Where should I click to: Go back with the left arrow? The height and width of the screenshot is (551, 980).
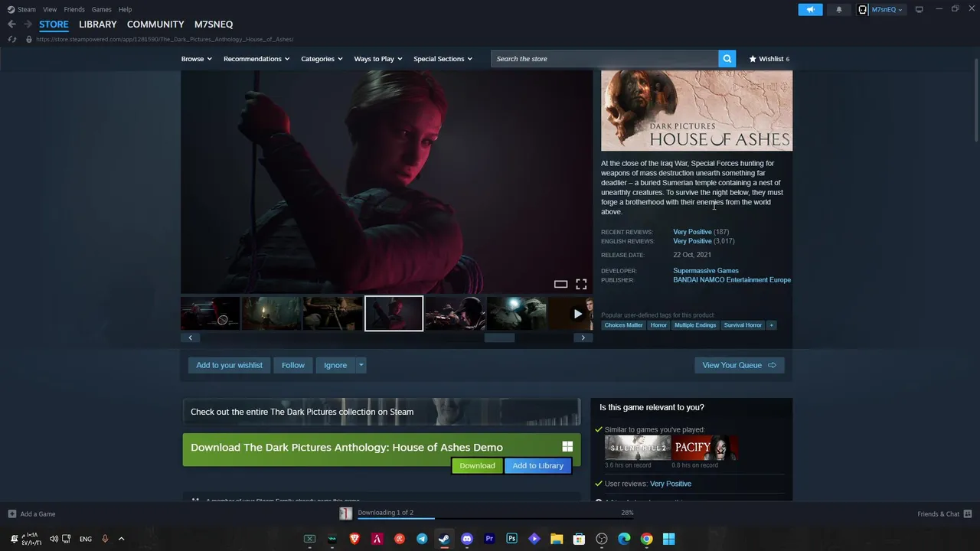pos(11,24)
